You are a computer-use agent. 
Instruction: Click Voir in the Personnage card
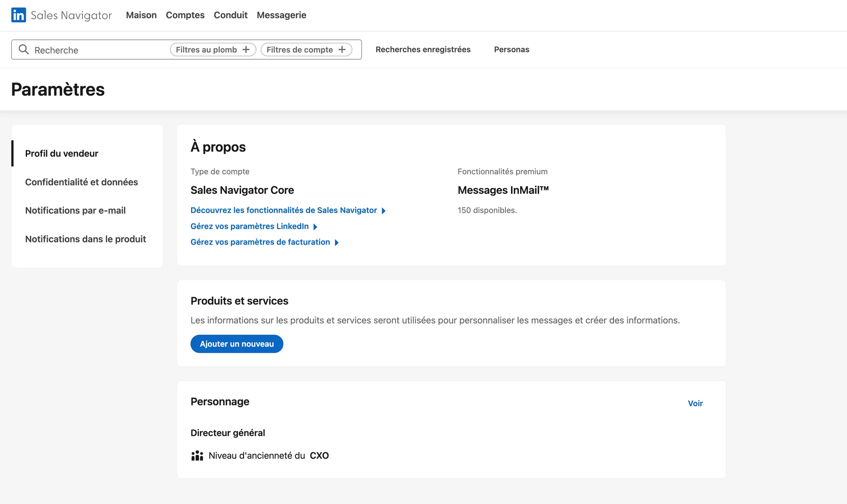(695, 403)
